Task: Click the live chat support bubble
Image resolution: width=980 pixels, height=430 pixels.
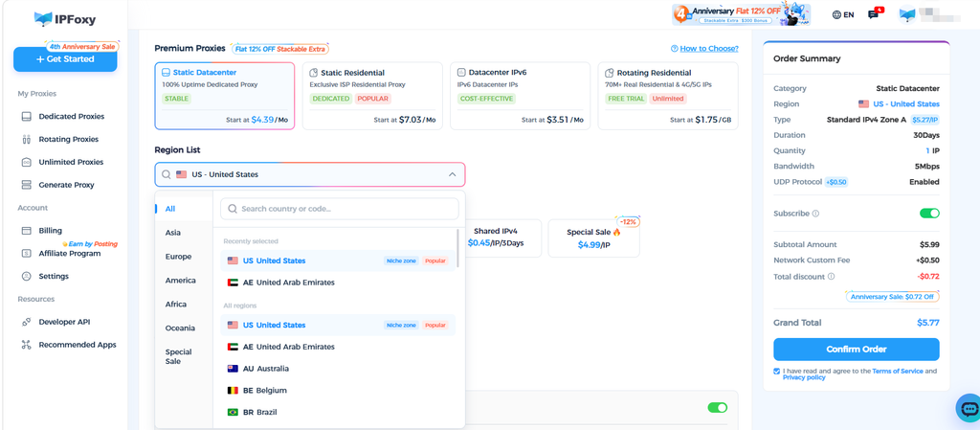Action: coord(969,409)
